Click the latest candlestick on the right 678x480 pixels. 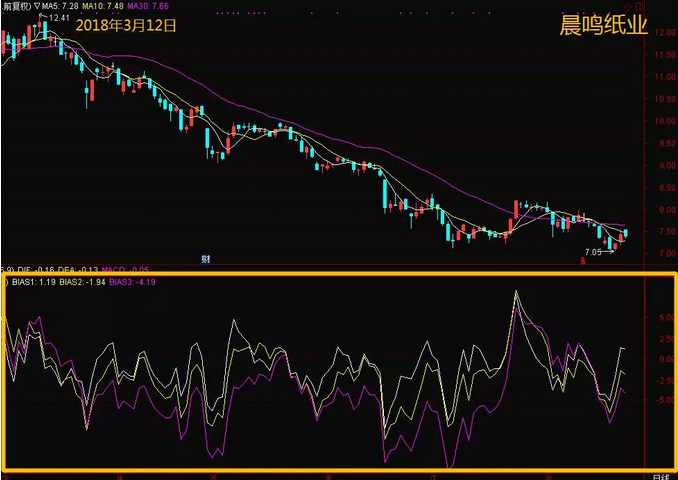pos(627,233)
